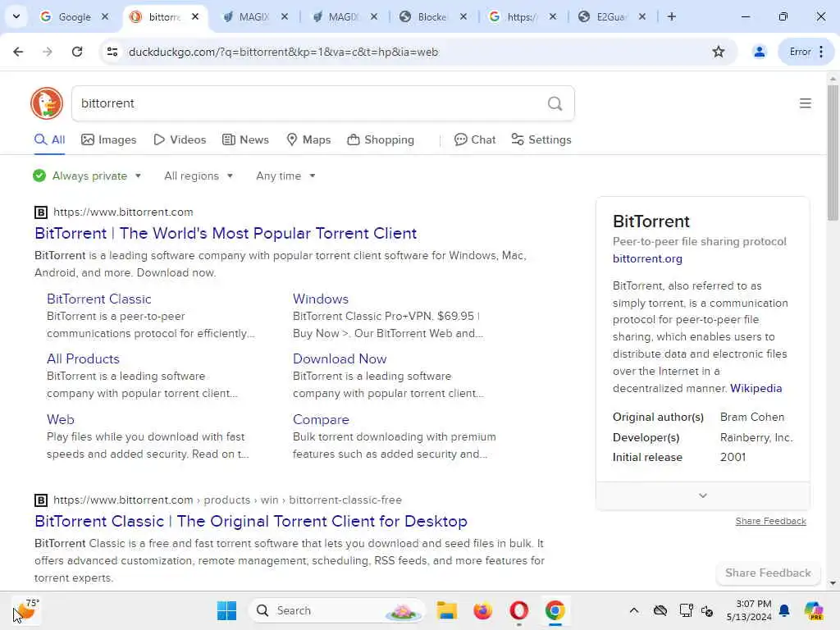840x630 pixels.
Task: Click the taskbar Search box
Action: [x=337, y=610]
